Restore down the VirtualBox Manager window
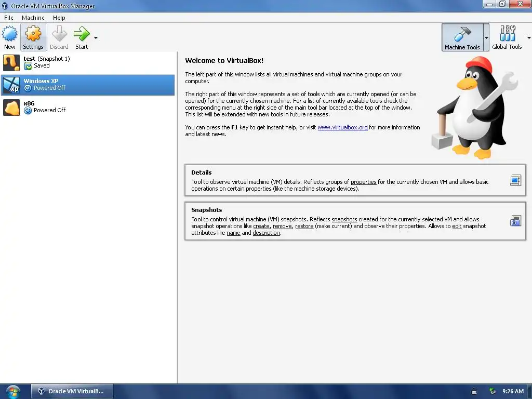This screenshot has width=532, height=399. (502, 4)
